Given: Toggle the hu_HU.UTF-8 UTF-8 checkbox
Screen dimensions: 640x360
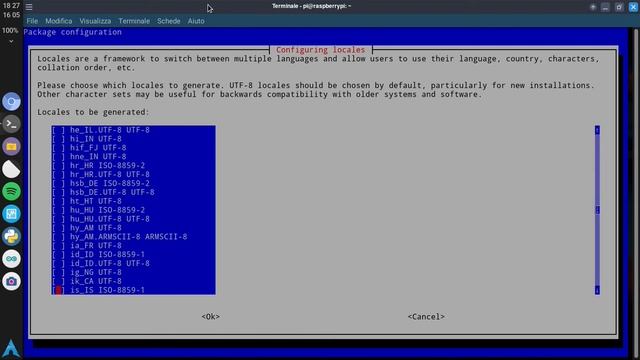Looking at the screenshot, I should click(x=58, y=219).
